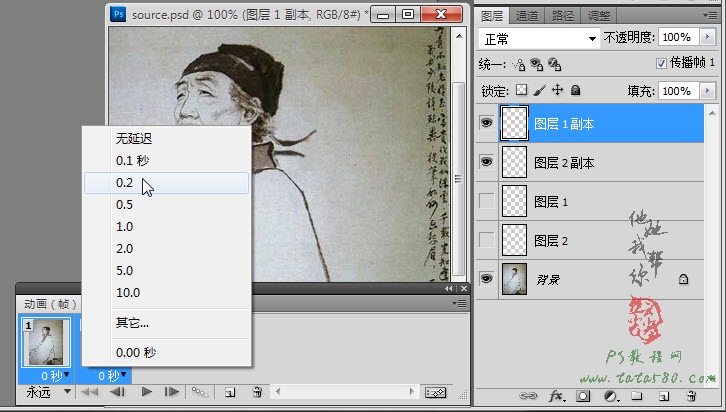The image size is (726, 412).
Task: Open the Layers panel options menu
Action: pos(709,15)
